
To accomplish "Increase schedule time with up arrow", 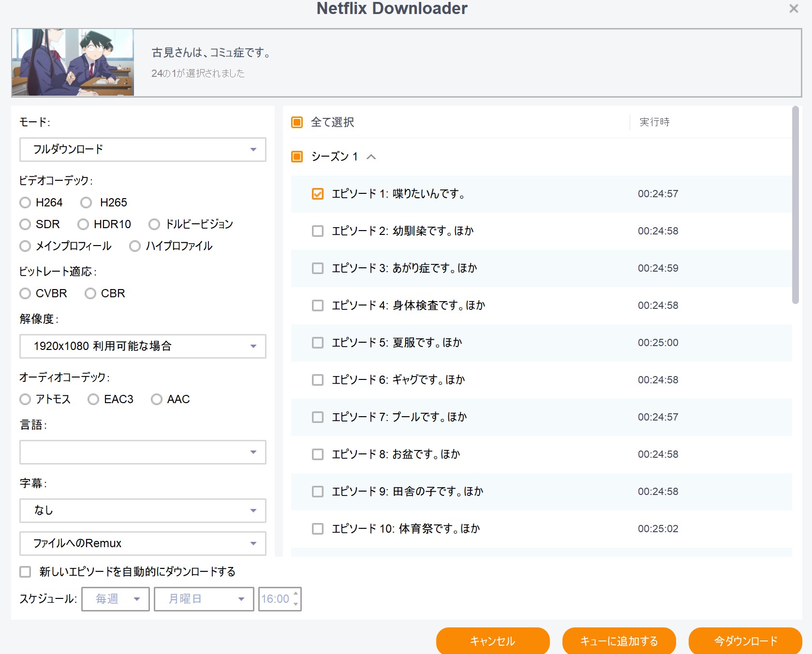I will (296, 594).
